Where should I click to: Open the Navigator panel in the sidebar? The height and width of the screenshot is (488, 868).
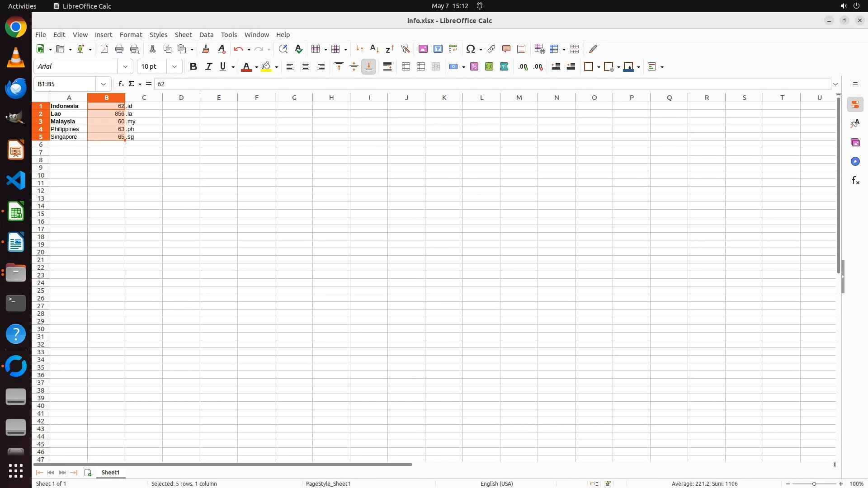[855, 162]
